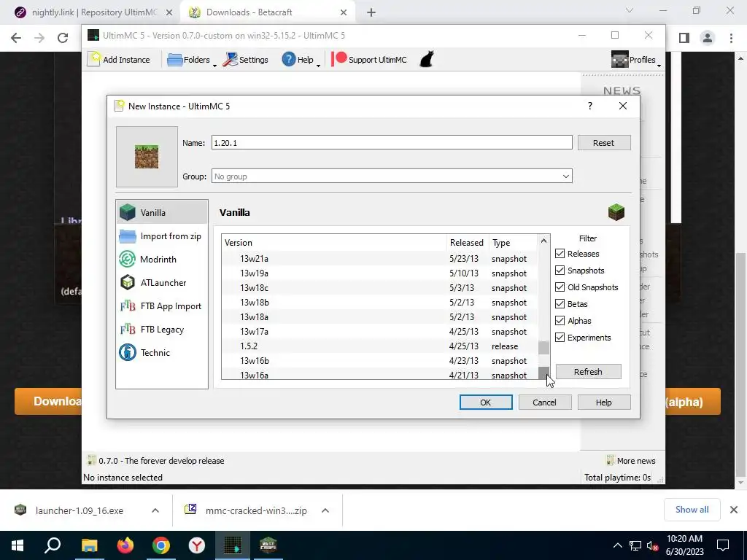The image size is (747, 560).
Task: Sort list by Version column header
Action: [x=334, y=242]
